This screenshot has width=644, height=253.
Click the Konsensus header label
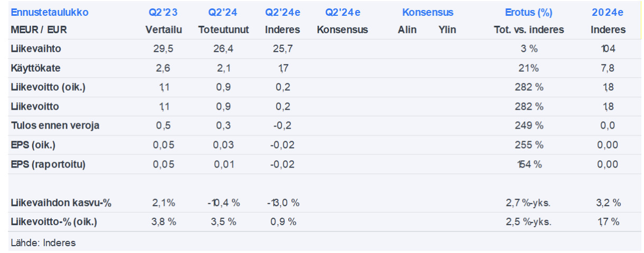coord(427,12)
